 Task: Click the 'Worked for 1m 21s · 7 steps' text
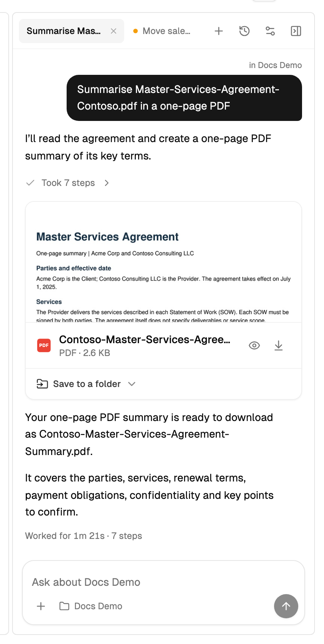(84, 536)
